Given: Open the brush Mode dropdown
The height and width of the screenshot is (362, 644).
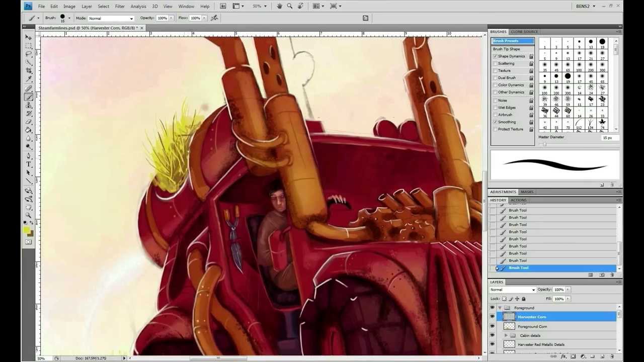Looking at the screenshot, I should point(111,18).
